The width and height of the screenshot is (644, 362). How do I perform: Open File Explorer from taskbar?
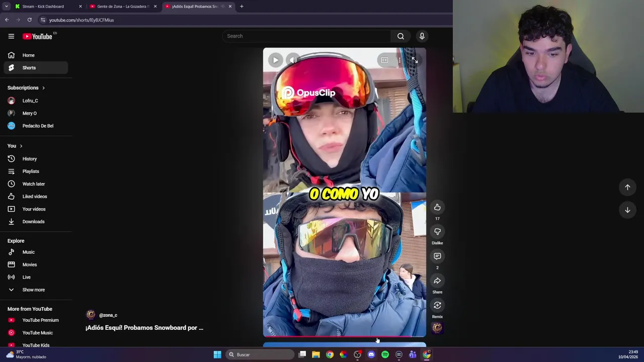pos(316,354)
